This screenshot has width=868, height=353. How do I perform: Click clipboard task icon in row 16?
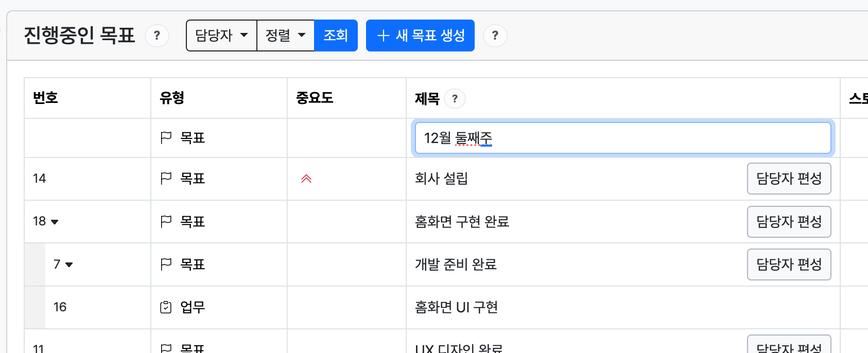coord(166,307)
